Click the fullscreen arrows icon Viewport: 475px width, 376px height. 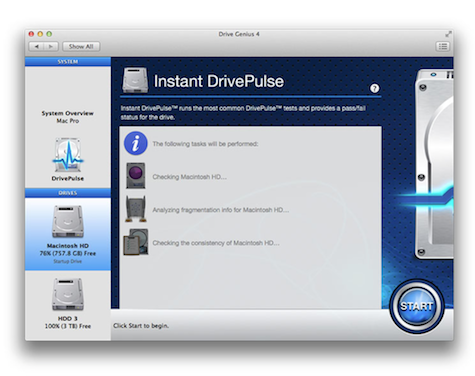(x=448, y=34)
